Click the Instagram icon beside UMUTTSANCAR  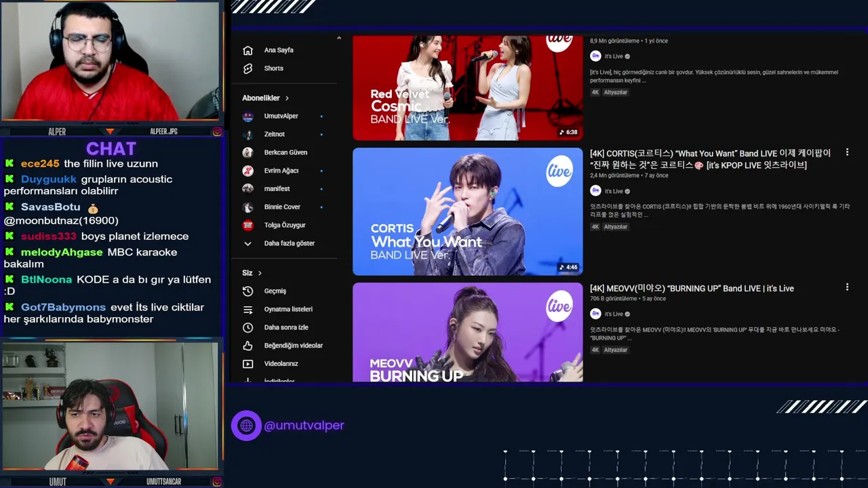(x=217, y=481)
